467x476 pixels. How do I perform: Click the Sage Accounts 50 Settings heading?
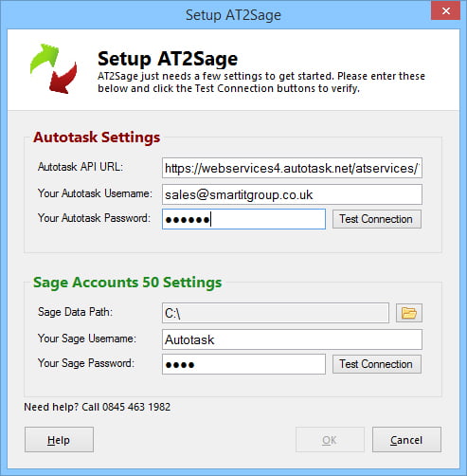pos(128,283)
